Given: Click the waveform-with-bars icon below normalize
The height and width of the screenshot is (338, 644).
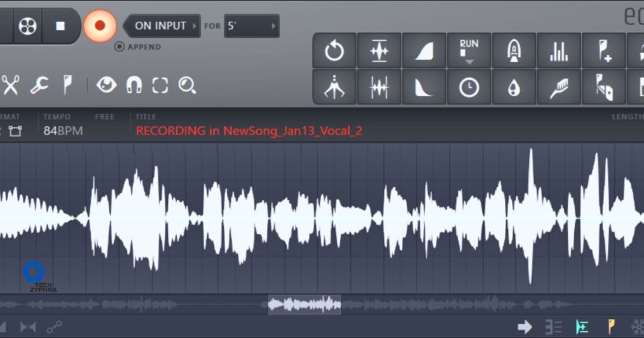Looking at the screenshot, I should tap(379, 87).
